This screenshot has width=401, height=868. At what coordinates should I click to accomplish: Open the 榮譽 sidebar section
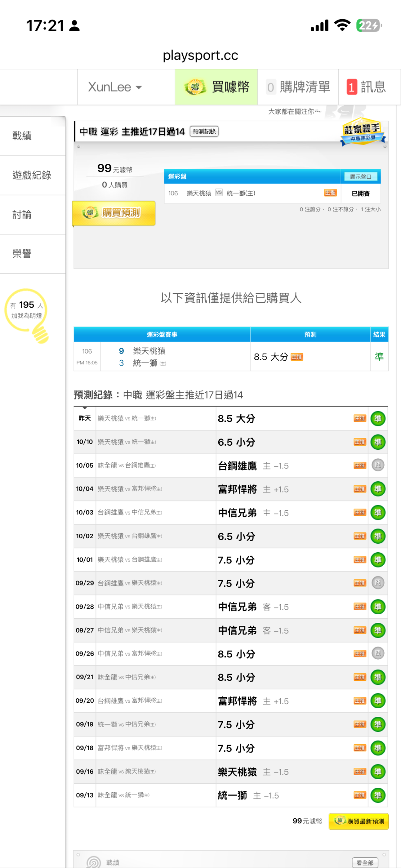(x=22, y=254)
